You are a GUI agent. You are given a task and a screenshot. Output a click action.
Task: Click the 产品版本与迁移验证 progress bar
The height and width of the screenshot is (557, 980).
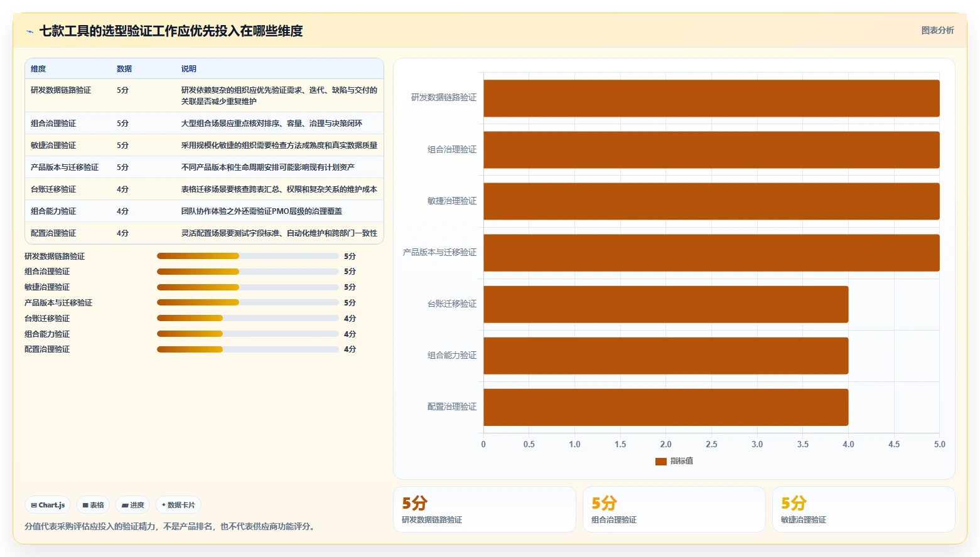pyautogui.click(x=247, y=302)
